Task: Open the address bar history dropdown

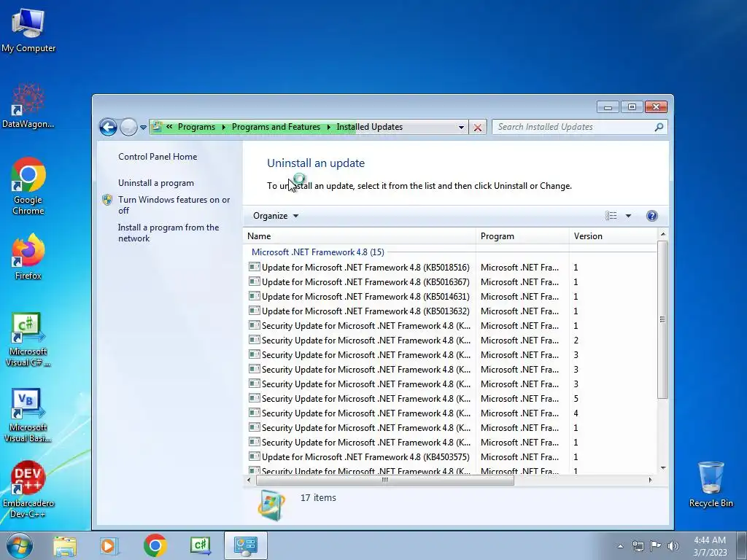Action: tap(461, 127)
